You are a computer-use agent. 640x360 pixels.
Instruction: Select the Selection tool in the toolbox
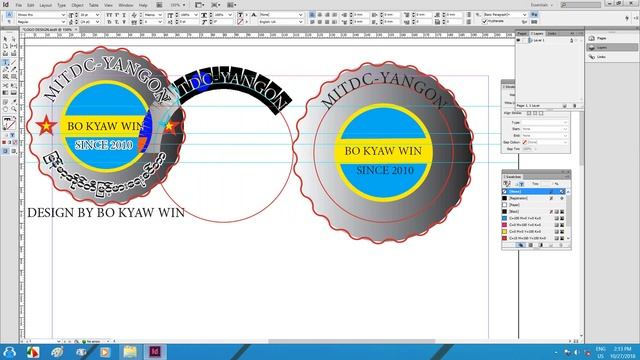pos(5,39)
